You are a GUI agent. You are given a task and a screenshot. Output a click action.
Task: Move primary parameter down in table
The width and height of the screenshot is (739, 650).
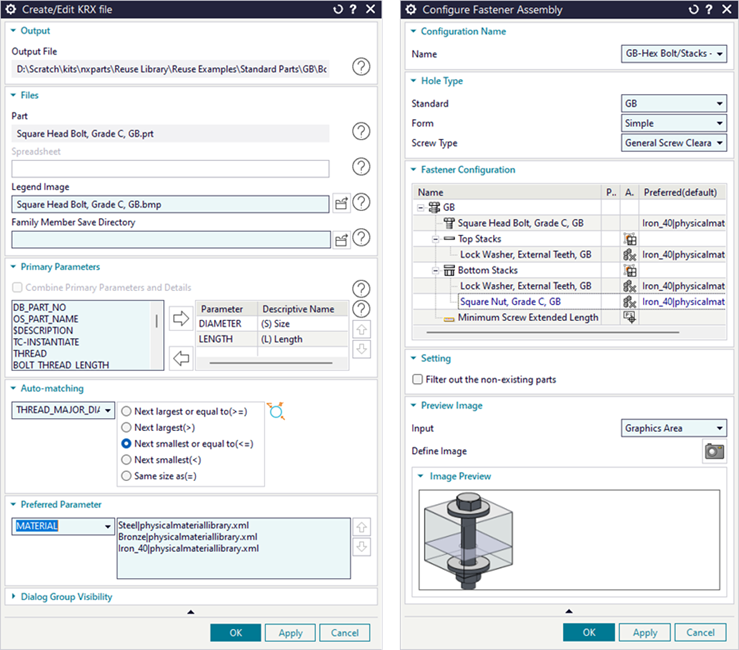(x=361, y=349)
